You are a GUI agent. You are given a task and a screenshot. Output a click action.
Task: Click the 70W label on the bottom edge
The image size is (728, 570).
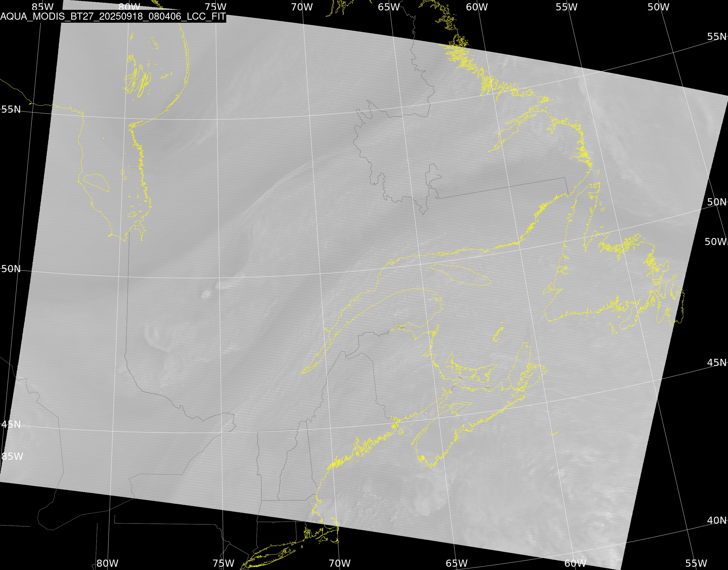pos(340,563)
